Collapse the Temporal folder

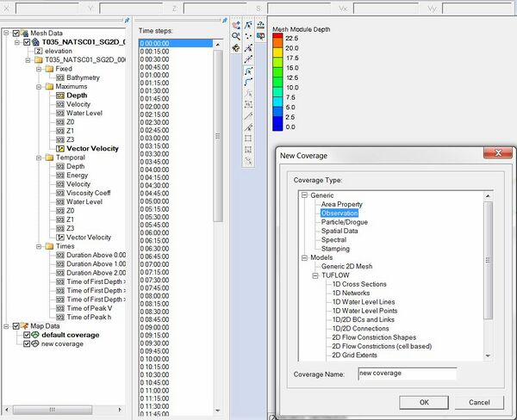(x=39, y=157)
